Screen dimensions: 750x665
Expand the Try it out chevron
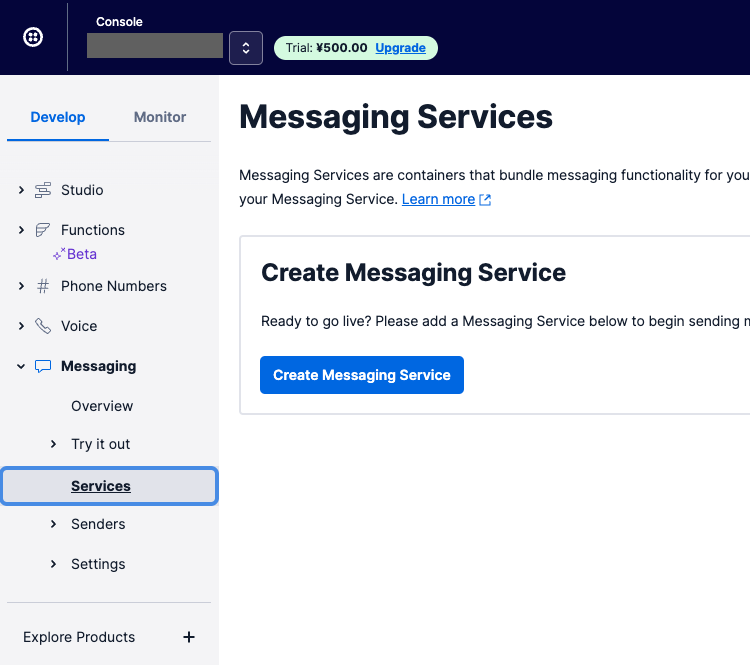[x=54, y=444]
